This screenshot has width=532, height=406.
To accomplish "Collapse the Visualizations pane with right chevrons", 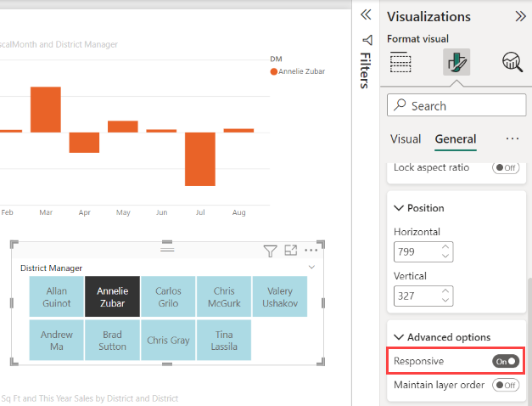I will [520, 16].
